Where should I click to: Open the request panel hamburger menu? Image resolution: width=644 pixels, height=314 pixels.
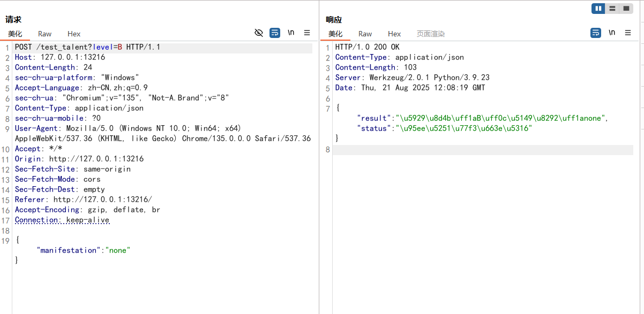coord(307,33)
